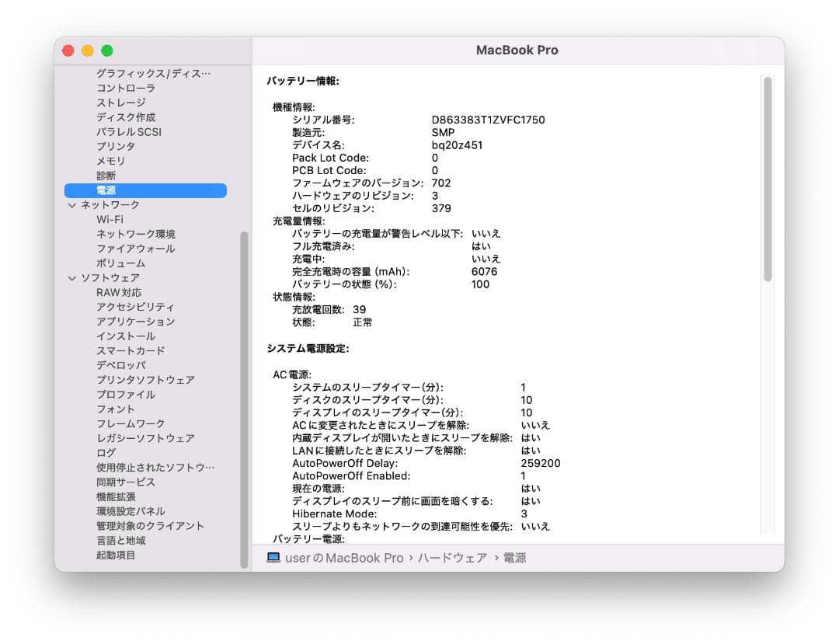Image resolution: width=839 pixels, height=644 pixels.
Task: Click device name value bq20z451
Action: click(457, 145)
